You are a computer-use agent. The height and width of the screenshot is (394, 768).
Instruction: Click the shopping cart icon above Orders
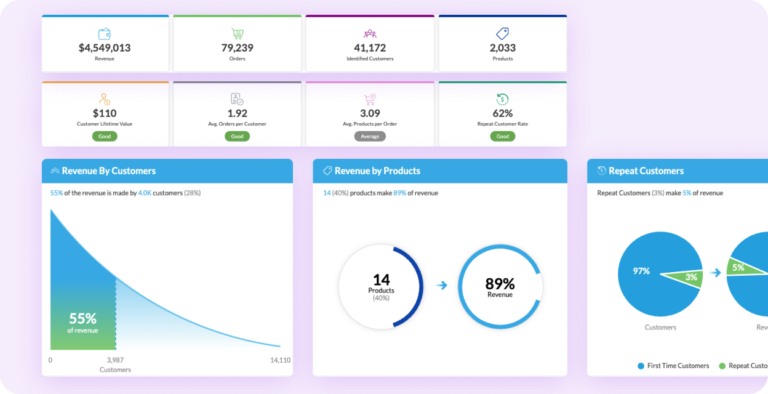point(238,34)
